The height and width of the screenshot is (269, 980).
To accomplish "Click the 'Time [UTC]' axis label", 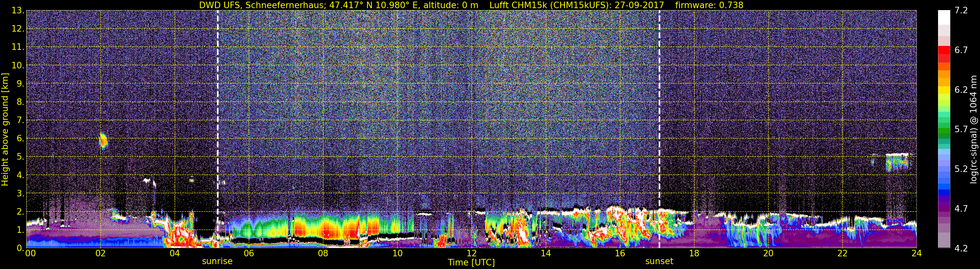I will click(471, 262).
